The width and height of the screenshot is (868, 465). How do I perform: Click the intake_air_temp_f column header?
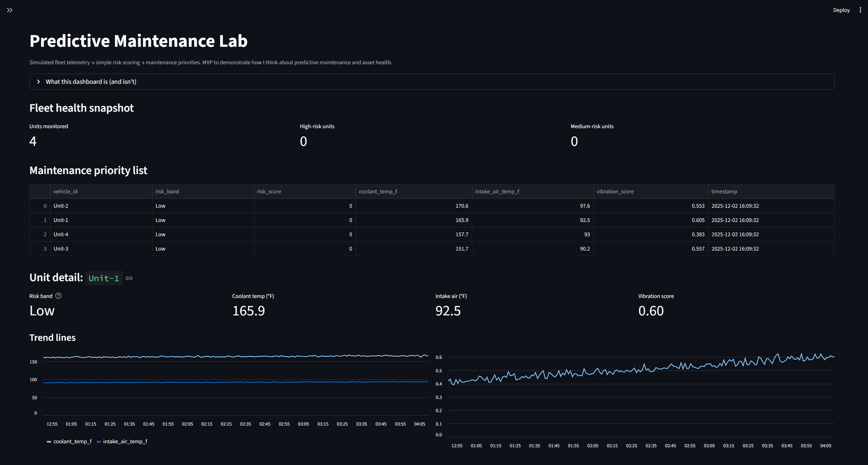point(497,191)
